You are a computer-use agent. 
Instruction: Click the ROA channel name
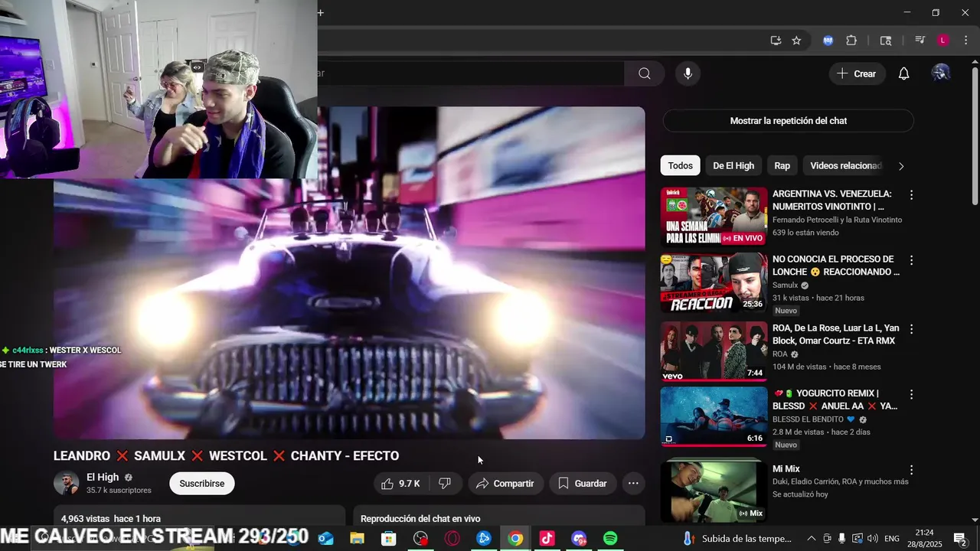point(780,354)
